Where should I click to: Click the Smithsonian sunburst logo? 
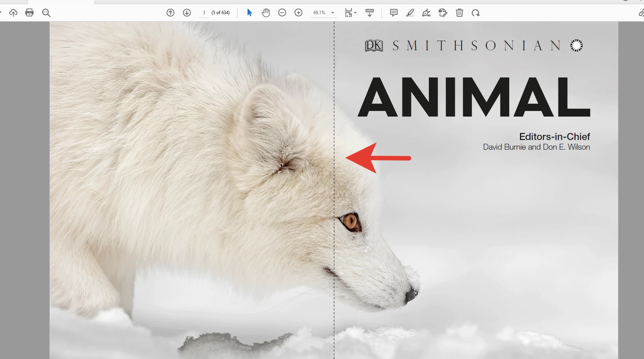(577, 45)
